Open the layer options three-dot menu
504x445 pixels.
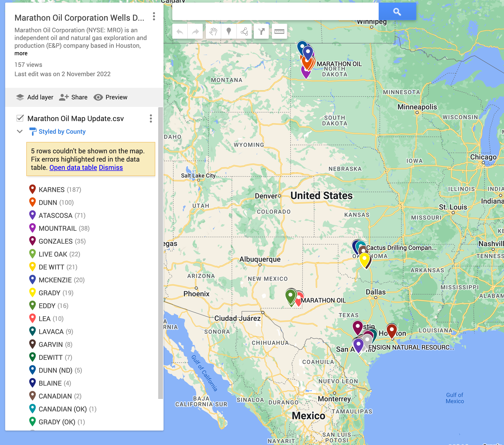click(x=150, y=118)
